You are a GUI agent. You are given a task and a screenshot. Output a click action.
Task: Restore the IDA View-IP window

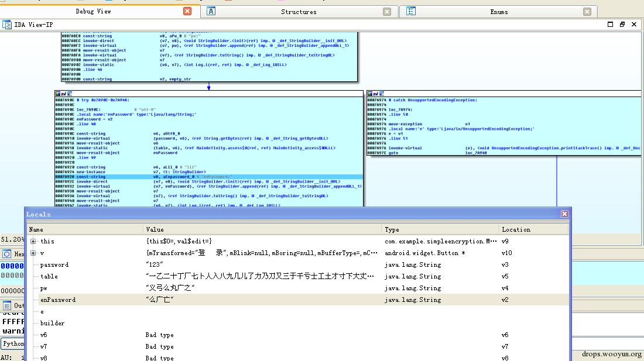point(622,25)
